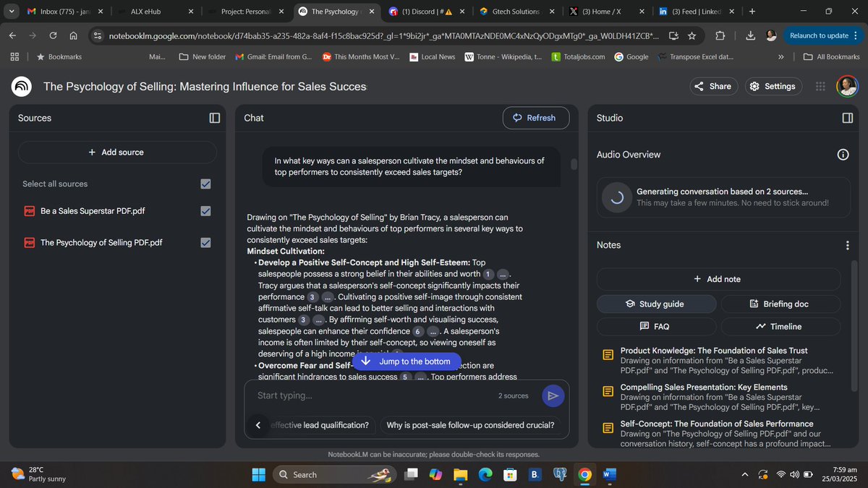Open Microsoft Word from the taskbar

pyautogui.click(x=609, y=474)
